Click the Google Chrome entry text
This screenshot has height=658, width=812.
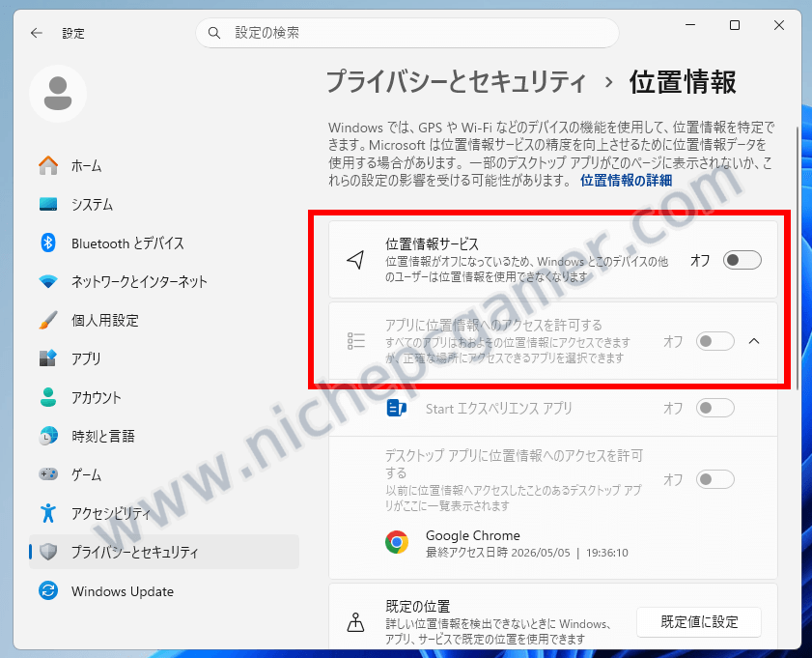pos(473,535)
